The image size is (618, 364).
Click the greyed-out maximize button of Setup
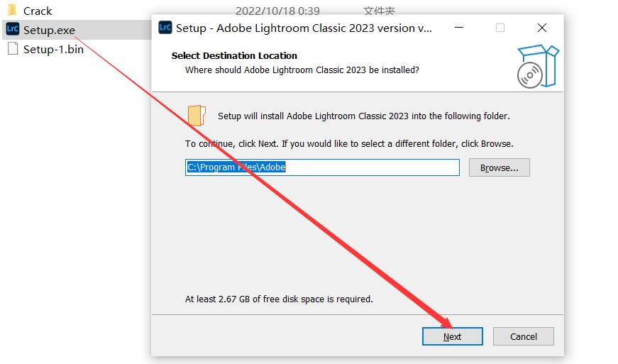pos(500,28)
